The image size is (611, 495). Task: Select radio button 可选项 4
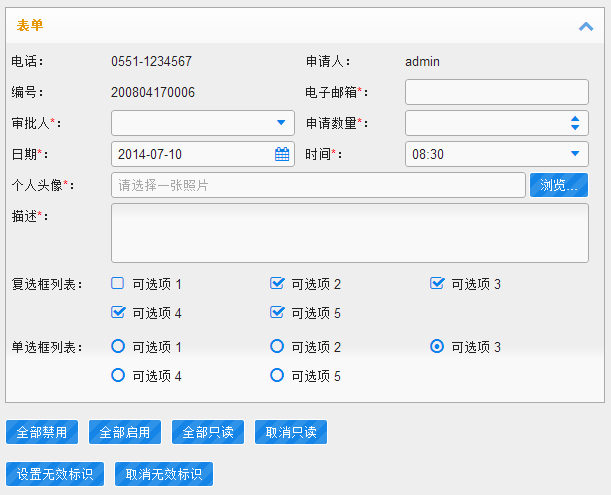(118, 375)
